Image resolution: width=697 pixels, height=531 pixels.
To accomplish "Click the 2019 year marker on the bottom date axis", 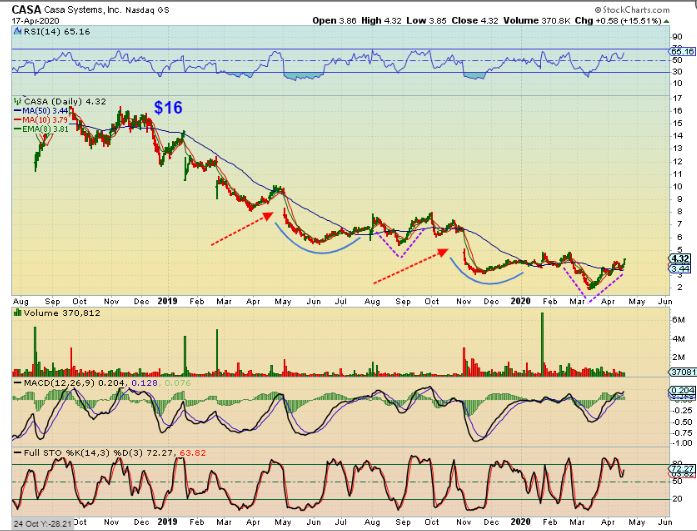I will pyautogui.click(x=167, y=523).
